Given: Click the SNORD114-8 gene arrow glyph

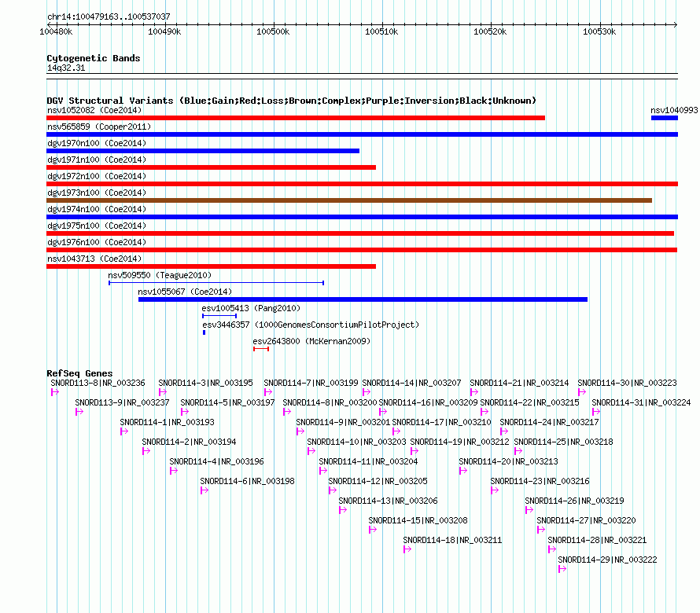Looking at the screenshot, I should [x=286, y=412].
